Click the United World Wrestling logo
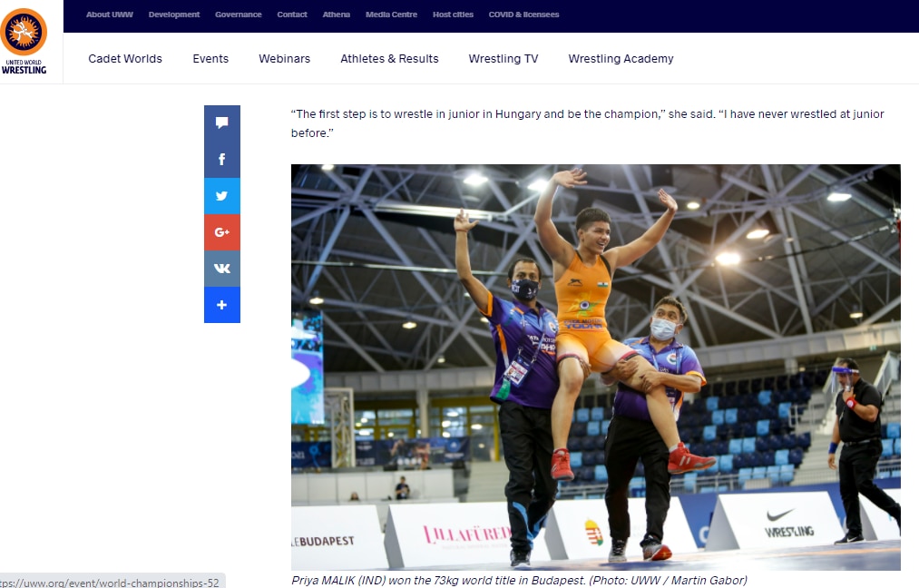Image resolution: width=919 pixels, height=588 pixels. pos(24,41)
